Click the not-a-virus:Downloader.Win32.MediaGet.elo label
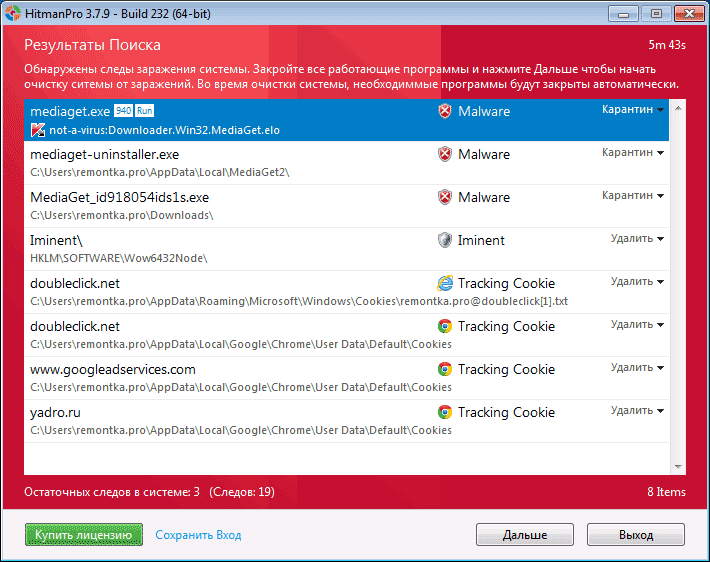 (164, 130)
